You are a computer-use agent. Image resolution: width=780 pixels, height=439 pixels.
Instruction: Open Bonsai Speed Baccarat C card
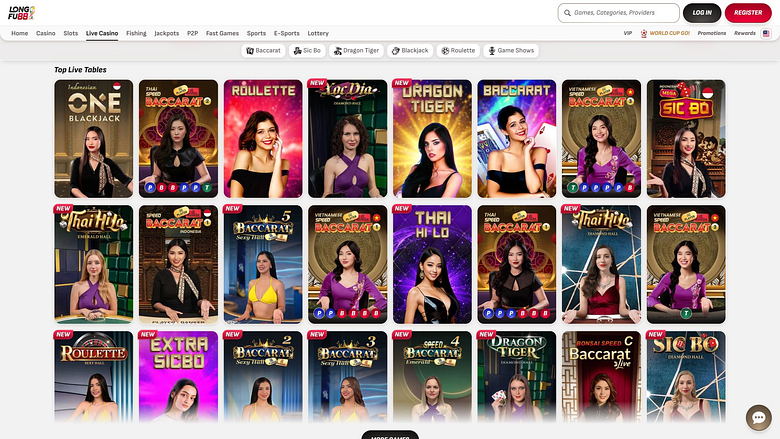point(601,377)
